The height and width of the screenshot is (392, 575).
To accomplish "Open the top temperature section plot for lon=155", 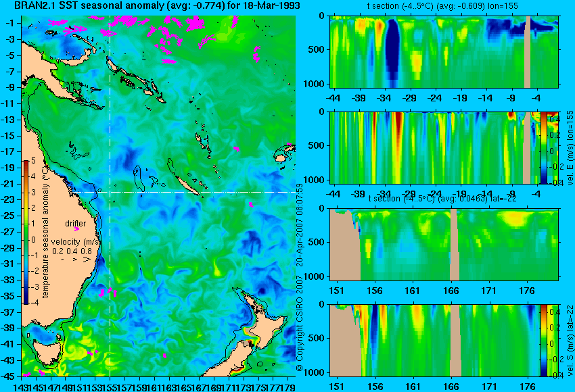I will pos(444,51).
